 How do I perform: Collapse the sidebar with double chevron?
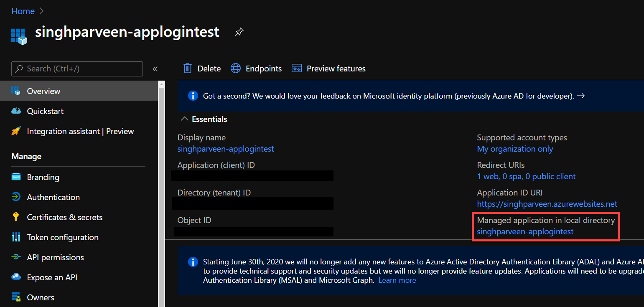pyautogui.click(x=155, y=69)
